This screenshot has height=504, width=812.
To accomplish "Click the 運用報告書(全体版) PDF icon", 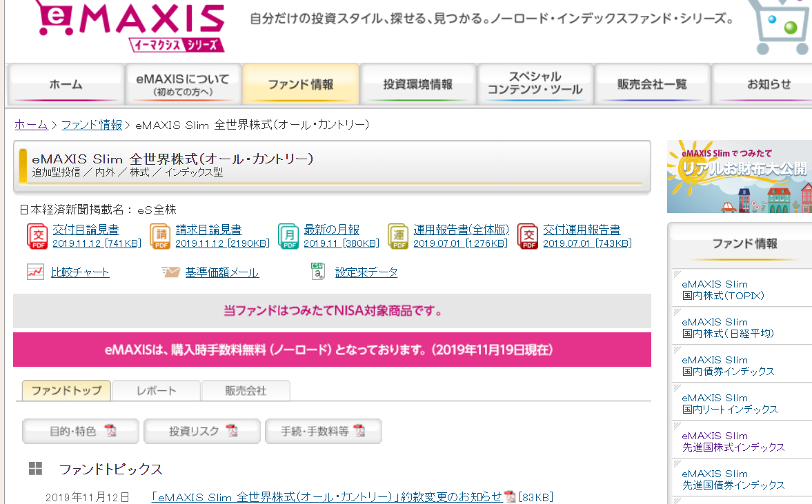I will click(398, 236).
